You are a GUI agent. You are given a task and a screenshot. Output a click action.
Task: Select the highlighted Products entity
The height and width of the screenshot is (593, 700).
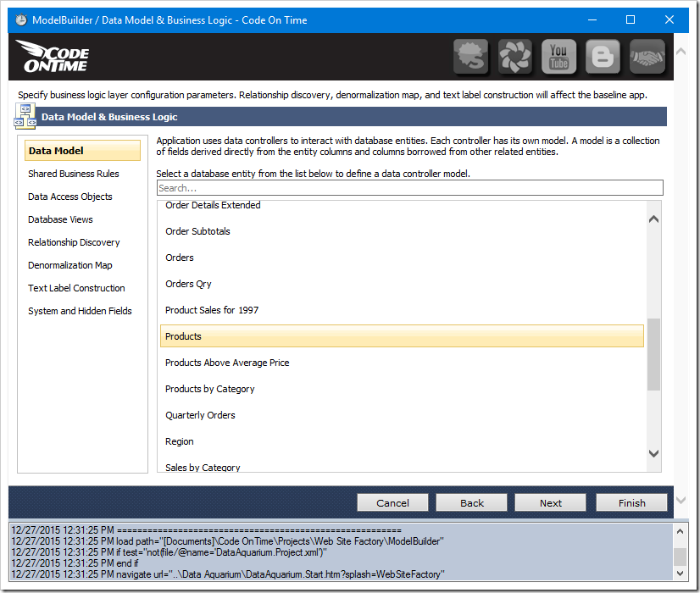coord(402,336)
